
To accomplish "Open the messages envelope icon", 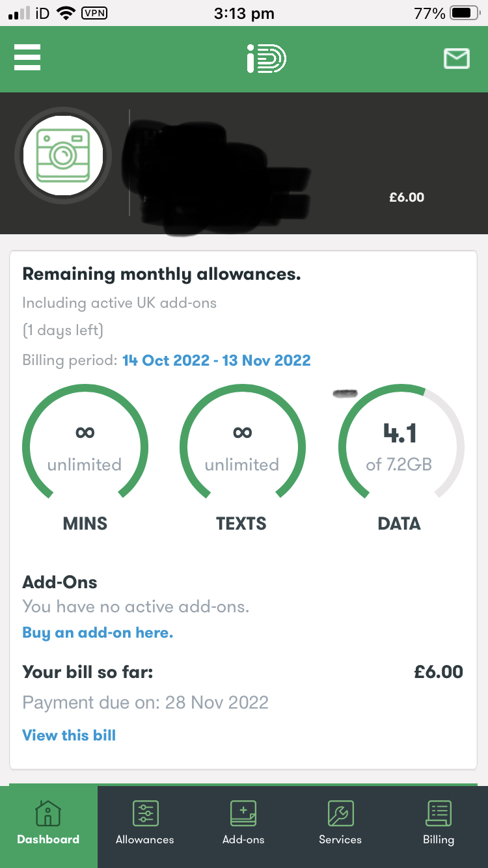I will pyautogui.click(x=456, y=59).
